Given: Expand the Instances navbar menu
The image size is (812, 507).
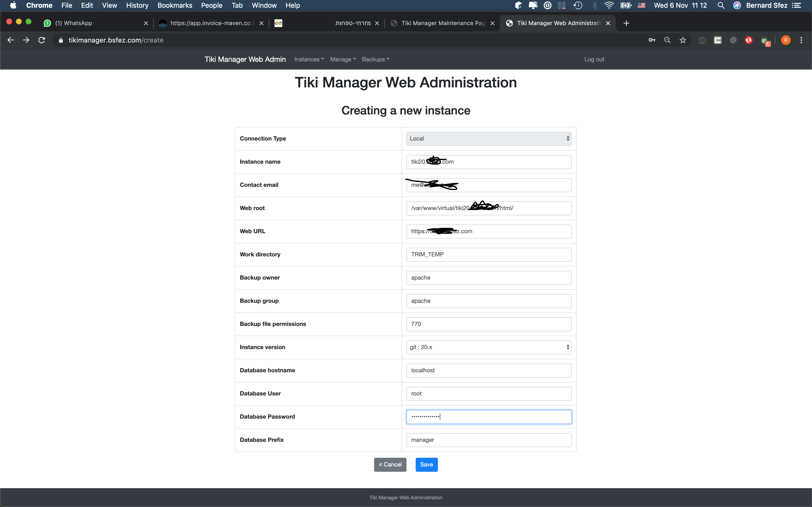Looking at the screenshot, I should 309,59.
